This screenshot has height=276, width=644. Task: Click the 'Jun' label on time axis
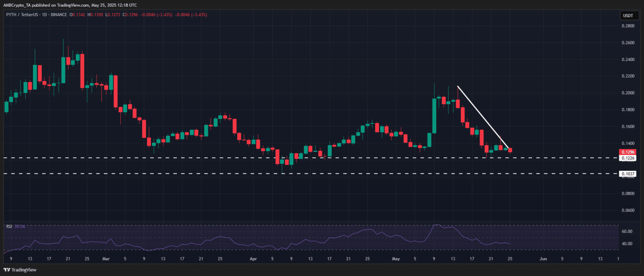(543, 259)
